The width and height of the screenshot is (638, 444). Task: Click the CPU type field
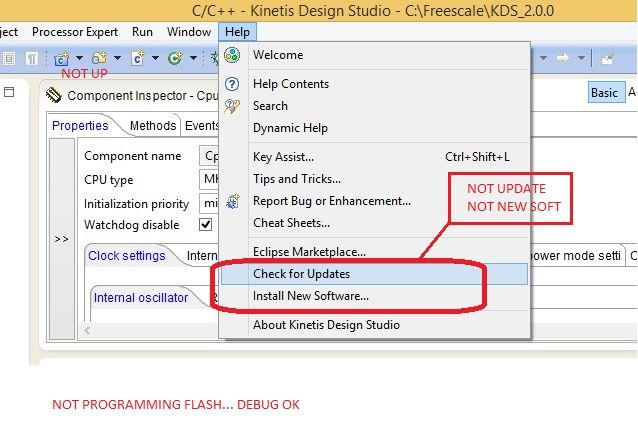click(209, 179)
